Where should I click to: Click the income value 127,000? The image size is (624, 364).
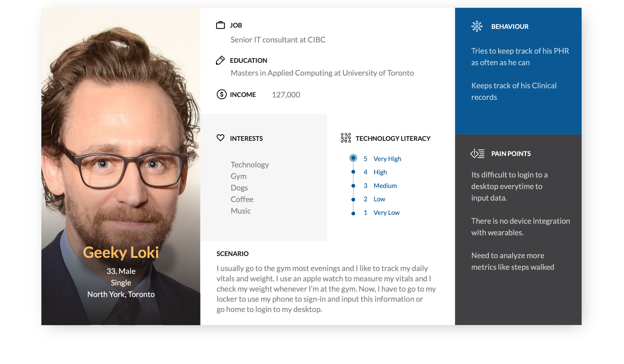click(x=286, y=95)
